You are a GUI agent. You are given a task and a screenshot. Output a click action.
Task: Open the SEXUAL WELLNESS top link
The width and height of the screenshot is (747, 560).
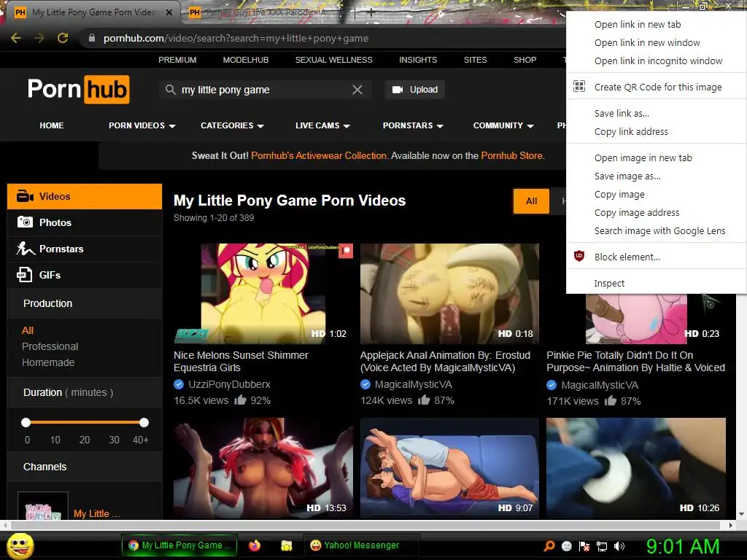(334, 60)
